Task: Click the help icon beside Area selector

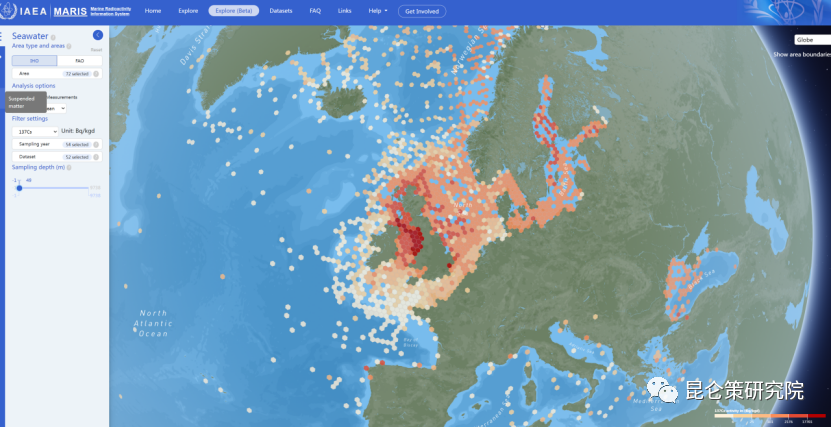Action: point(98,74)
